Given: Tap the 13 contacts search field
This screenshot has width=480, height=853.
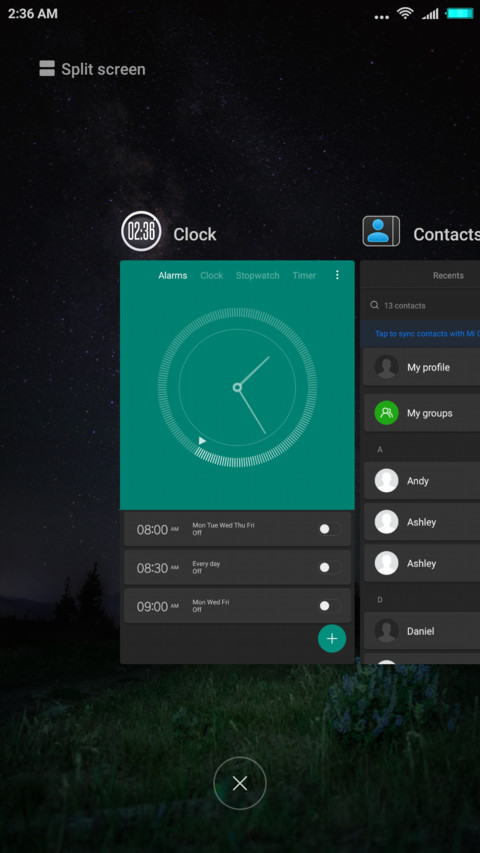Looking at the screenshot, I should 421,305.
